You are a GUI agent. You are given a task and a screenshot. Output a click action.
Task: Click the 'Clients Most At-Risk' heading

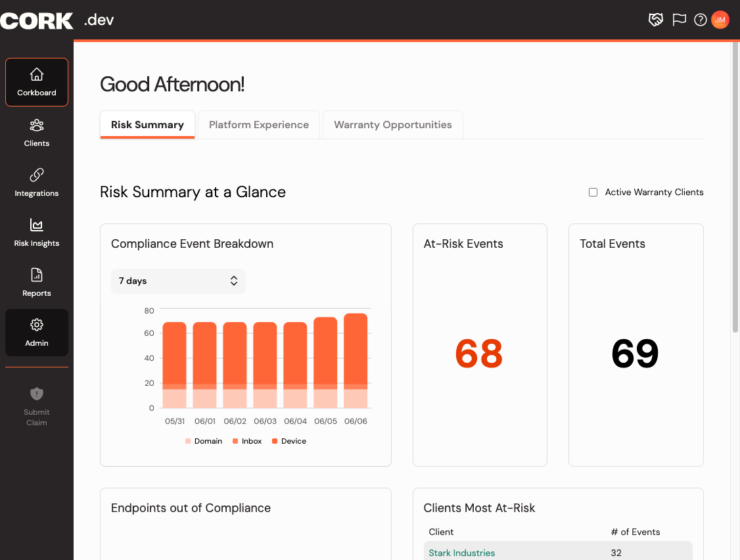pyautogui.click(x=479, y=508)
